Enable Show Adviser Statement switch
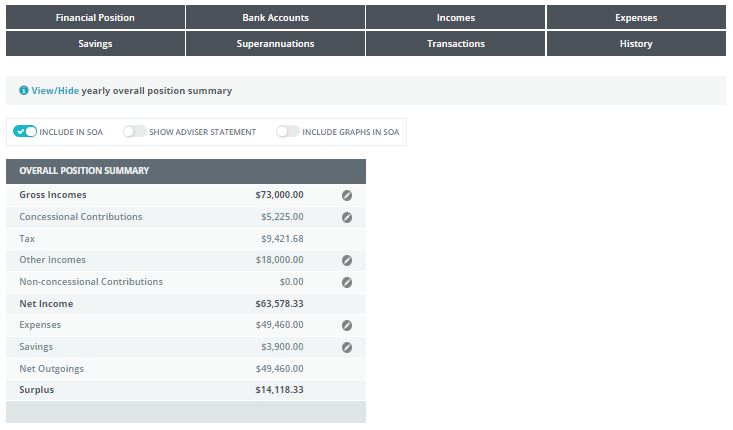733x430 pixels. pos(135,131)
